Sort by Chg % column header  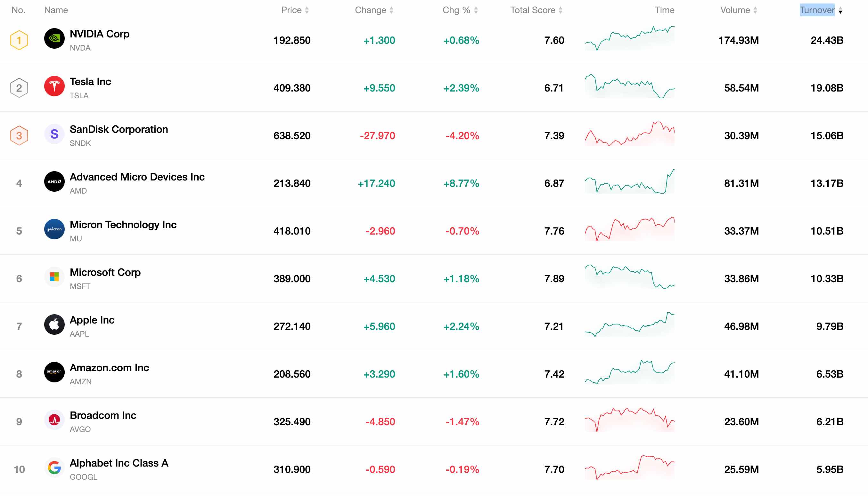(x=460, y=10)
